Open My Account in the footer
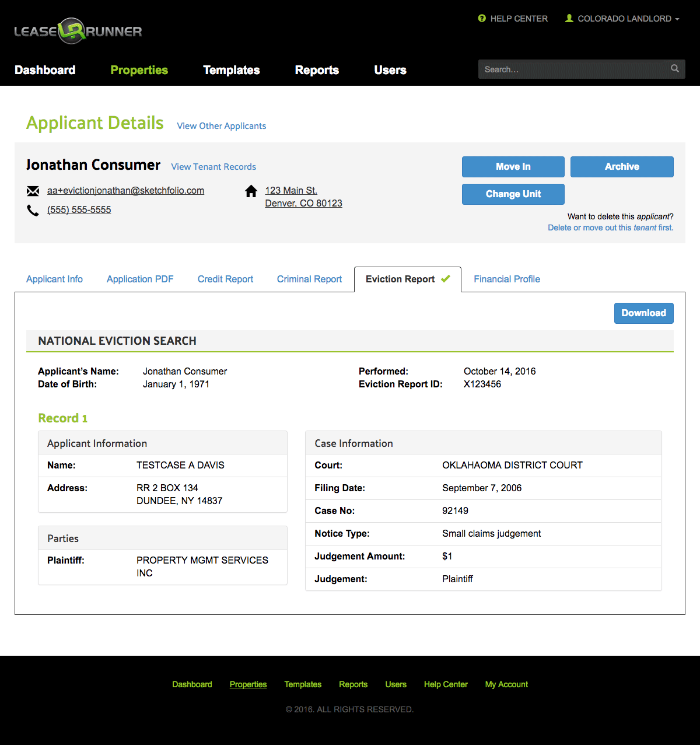 coord(506,684)
